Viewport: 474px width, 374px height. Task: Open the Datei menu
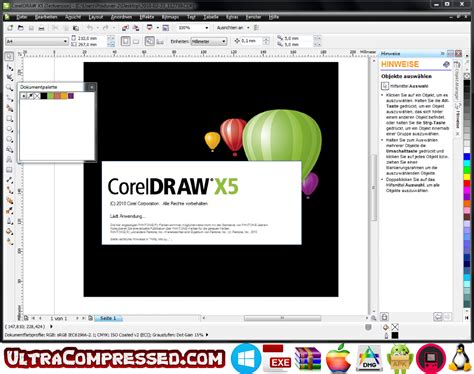pyautogui.click(x=22, y=17)
